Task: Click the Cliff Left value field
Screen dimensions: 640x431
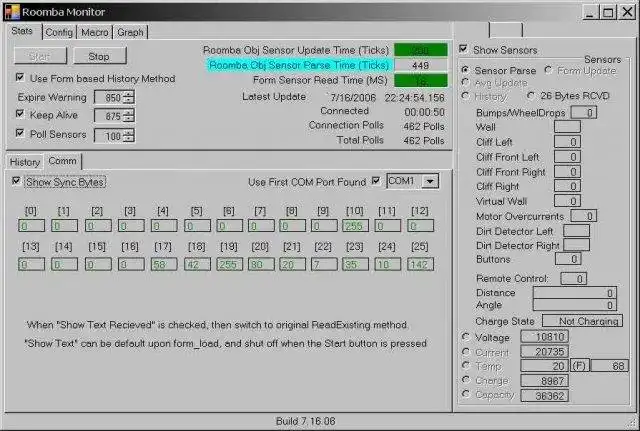Action: (567, 142)
